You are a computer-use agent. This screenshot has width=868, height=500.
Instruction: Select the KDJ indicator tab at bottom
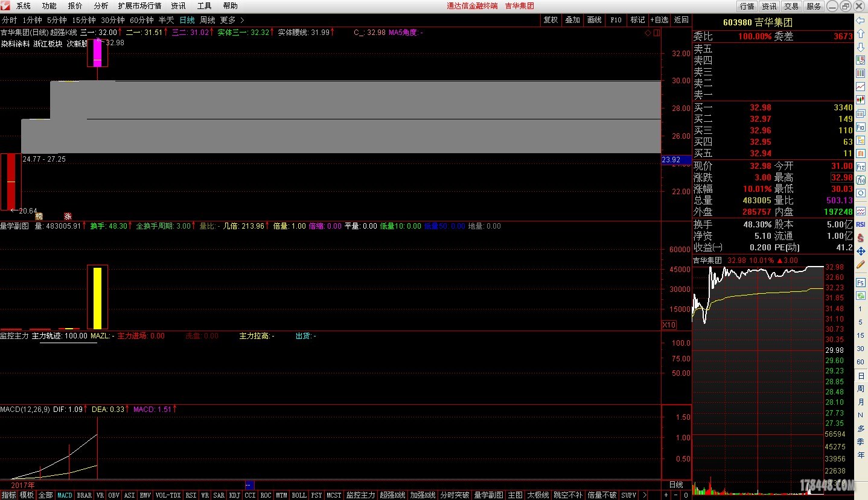pyautogui.click(x=234, y=495)
